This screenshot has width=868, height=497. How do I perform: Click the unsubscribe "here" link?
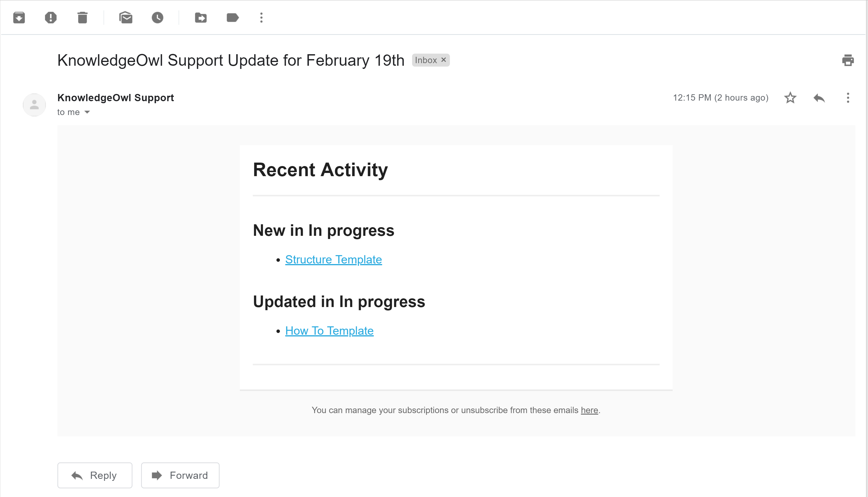589,410
